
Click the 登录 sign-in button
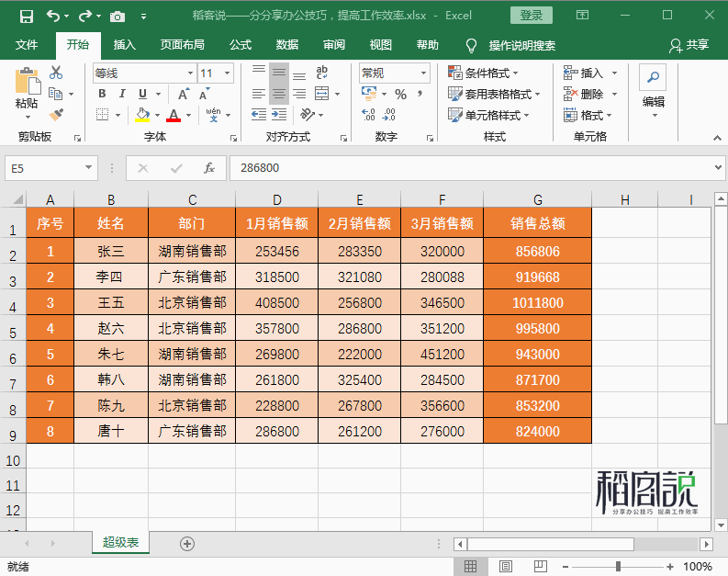click(x=532, y=16)
